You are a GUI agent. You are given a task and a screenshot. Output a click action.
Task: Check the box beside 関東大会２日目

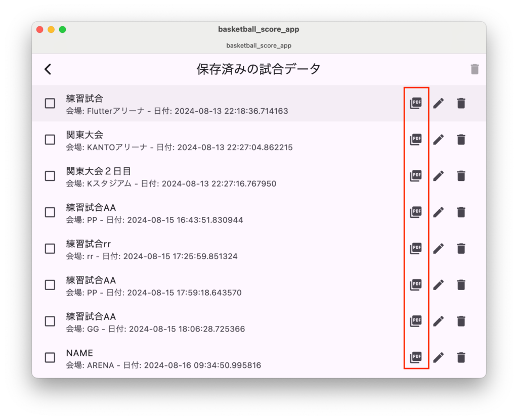point(50,176)
